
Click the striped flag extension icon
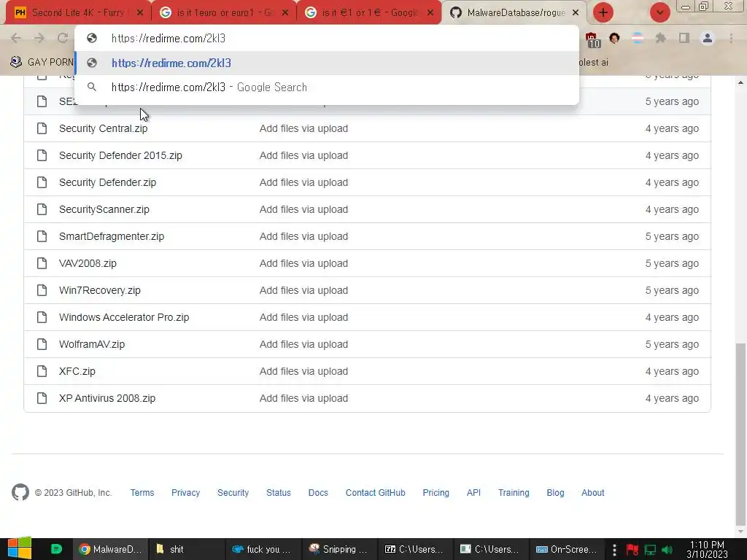pyautogui.click(x=638, y=38)
